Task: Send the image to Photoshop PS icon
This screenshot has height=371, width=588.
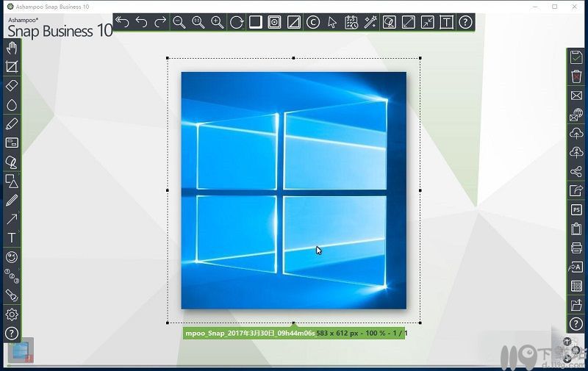Action: (x=576, y=210)
